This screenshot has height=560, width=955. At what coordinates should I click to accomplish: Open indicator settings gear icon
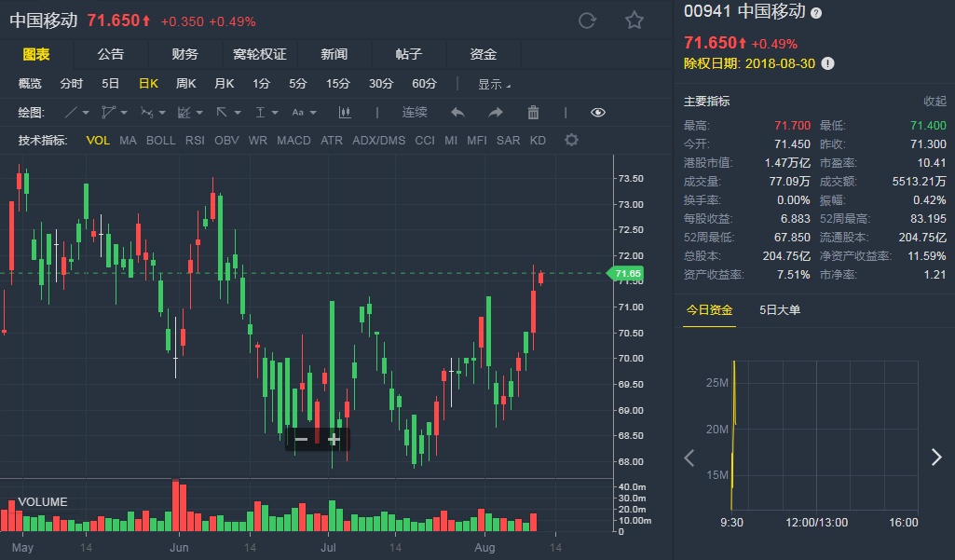click(x=571, y=140)
